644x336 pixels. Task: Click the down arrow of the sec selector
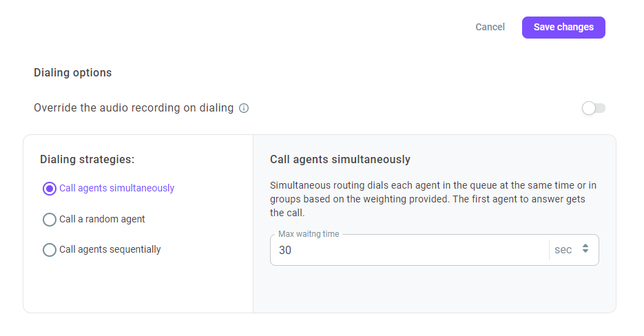[x=585, y=251]
